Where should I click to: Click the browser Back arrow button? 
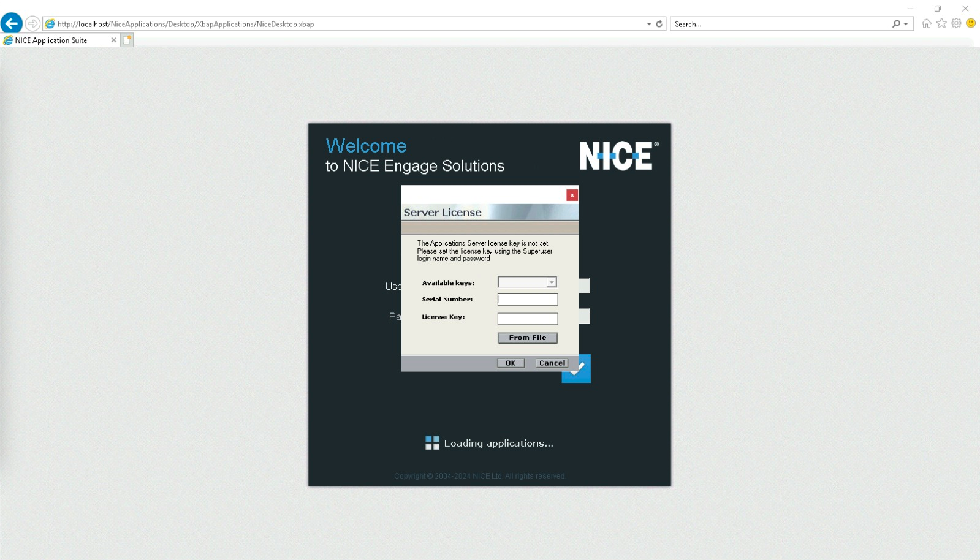12,23
